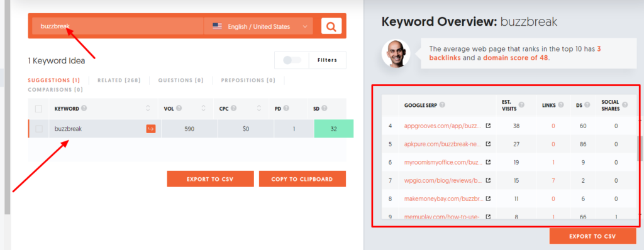This screenshot has height=250, width=644.
Task: Click the links count 7 in wpgio row
Action: pyautogui.click(x=553, y=180)
